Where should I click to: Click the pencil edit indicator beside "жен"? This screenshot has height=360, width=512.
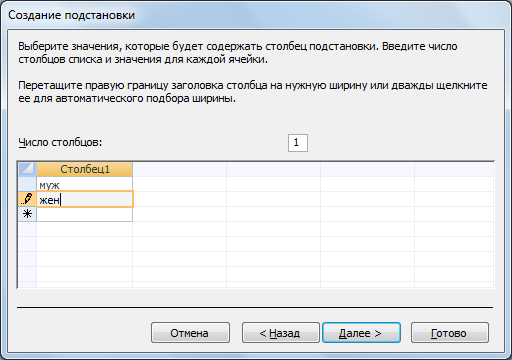[27, 199]
